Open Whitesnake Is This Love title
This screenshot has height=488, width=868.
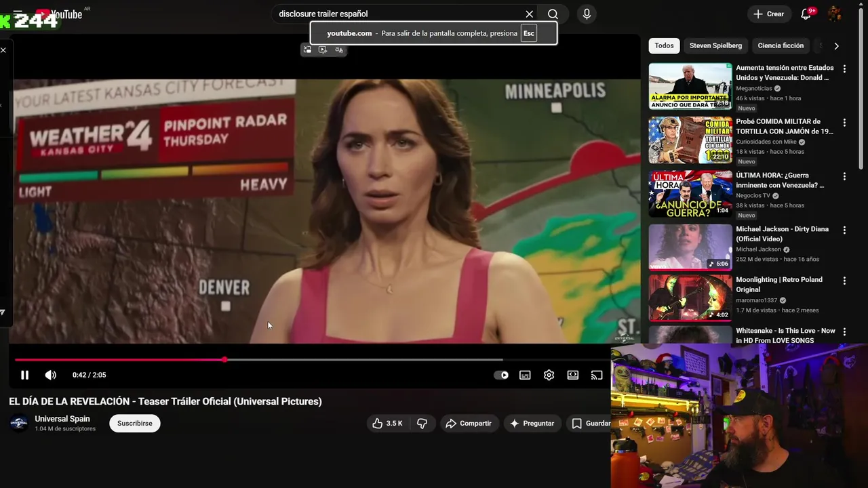coord(786,335)
